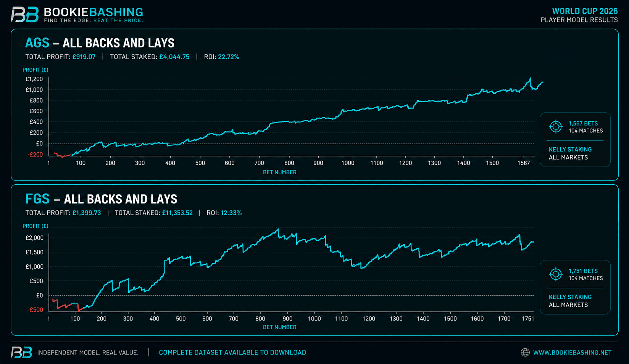
Task: Click the £1,200 y-axis label
Action: pyautogui.click(x=34, y=79)
